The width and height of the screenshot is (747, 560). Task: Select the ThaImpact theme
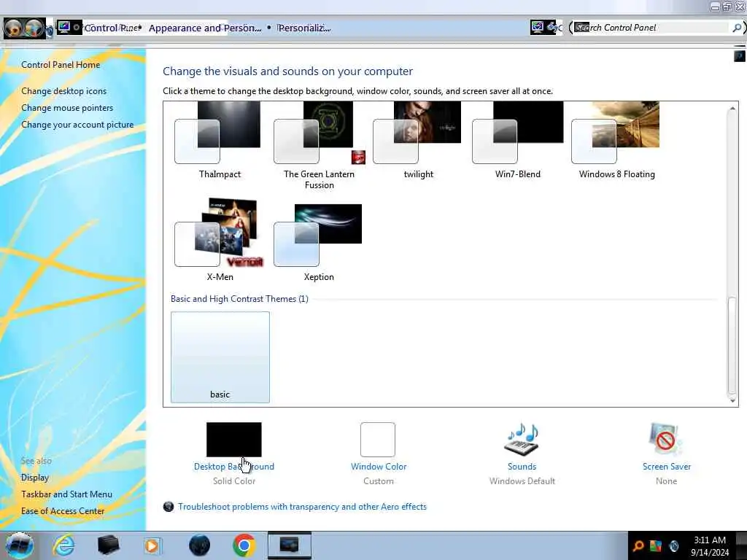click(x=220, y=141)
